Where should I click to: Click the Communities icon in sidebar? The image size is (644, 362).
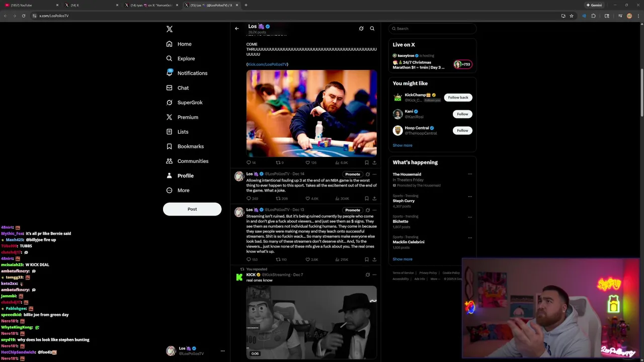coord(170,161)
